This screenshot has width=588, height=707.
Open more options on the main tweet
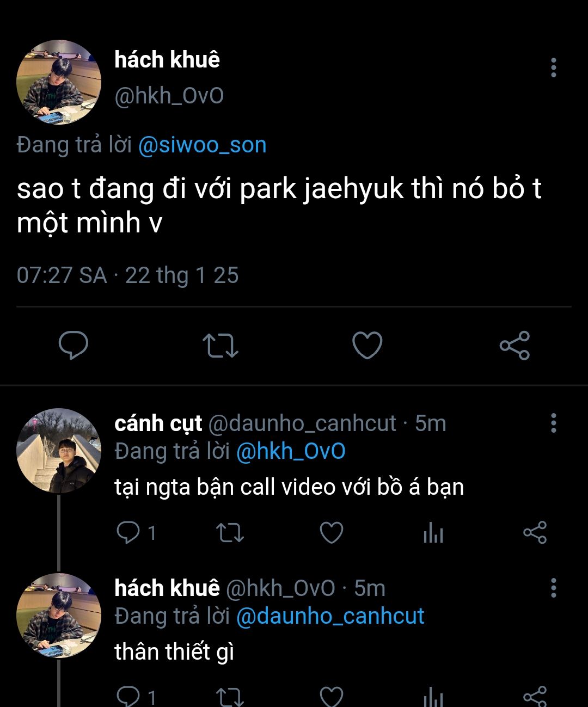pos(553,67)
